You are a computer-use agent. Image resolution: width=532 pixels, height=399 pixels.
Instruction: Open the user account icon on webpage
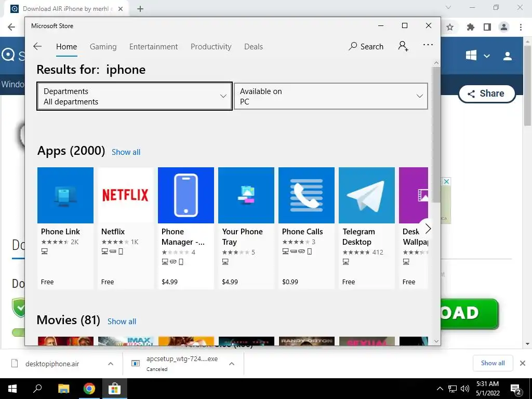point(508,56)
